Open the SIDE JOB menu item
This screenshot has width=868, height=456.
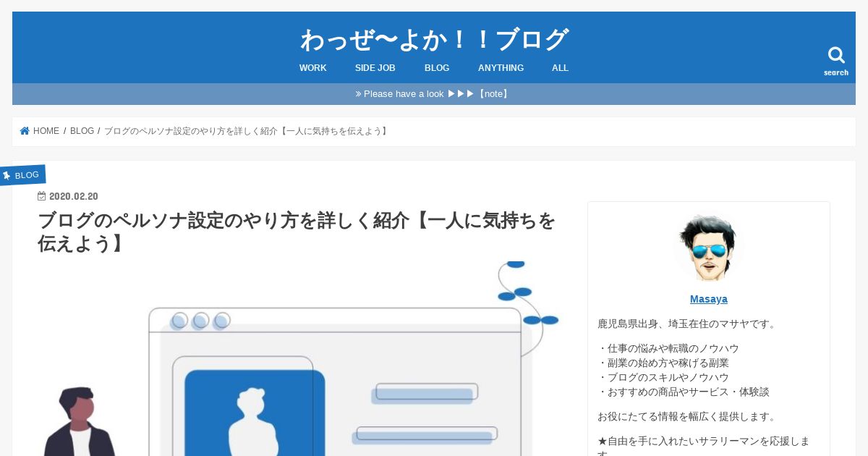tap(375, 68)
